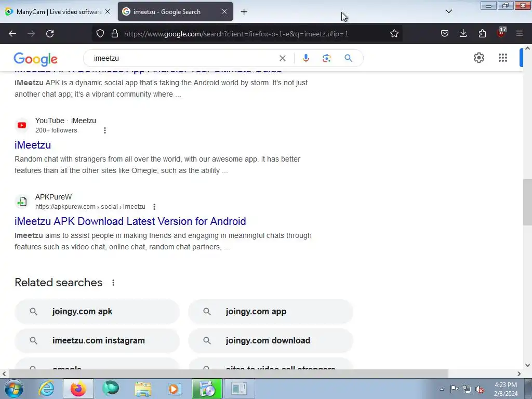Click the muted volume tray icon
Viewport: 532px width, 399px height.
[480, 390]
